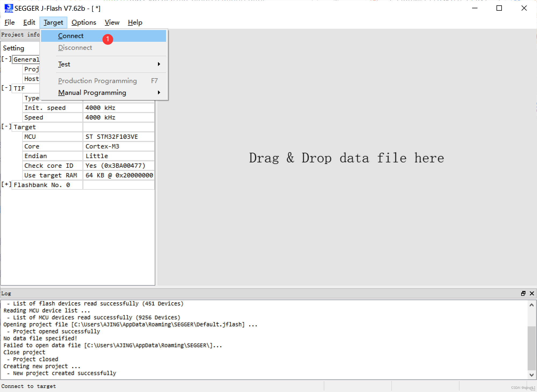The width and height of the screenshot is (537, 392).
Task: Click Log scrollbar down arrow
Action: point(531,375)
